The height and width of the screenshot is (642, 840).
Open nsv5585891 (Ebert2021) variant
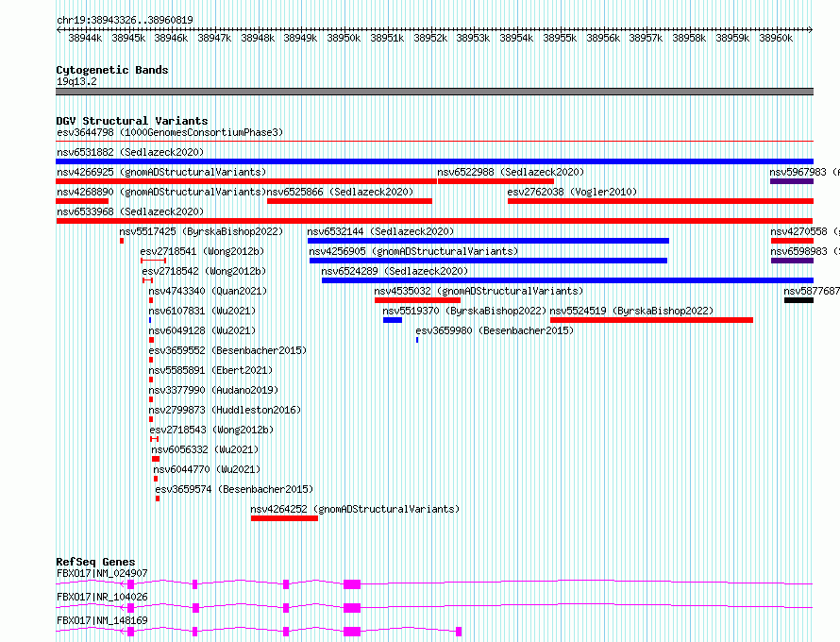click(210, 370)
